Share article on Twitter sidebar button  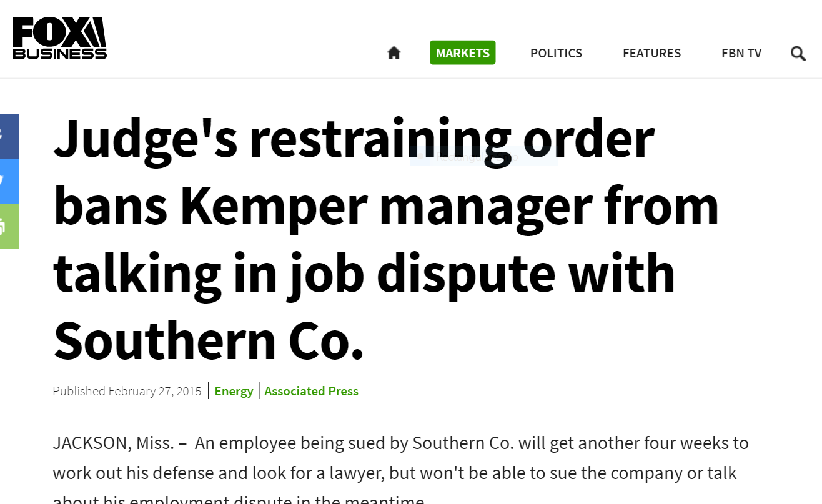click(x=9, y=182)
